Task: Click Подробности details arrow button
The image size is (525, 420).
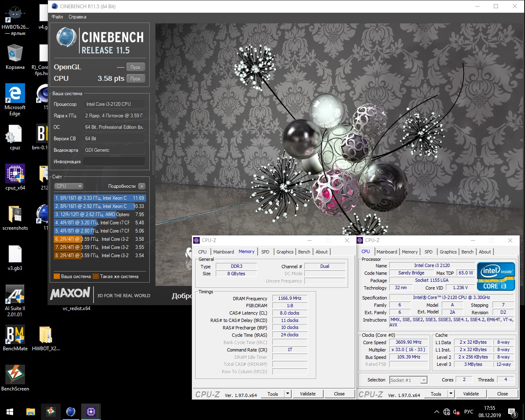Action: 142,186
